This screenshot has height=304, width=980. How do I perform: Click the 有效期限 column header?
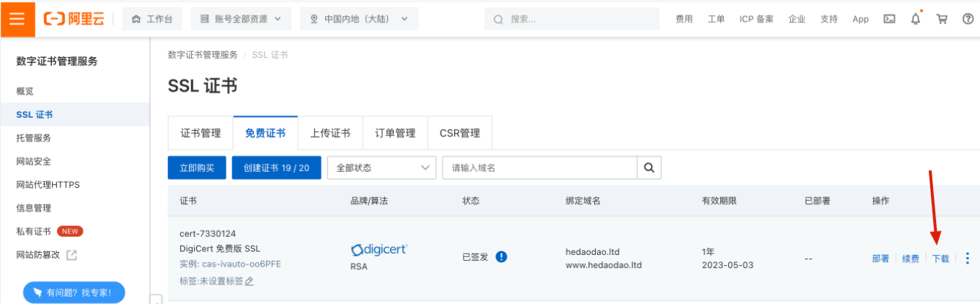point(719,201)
